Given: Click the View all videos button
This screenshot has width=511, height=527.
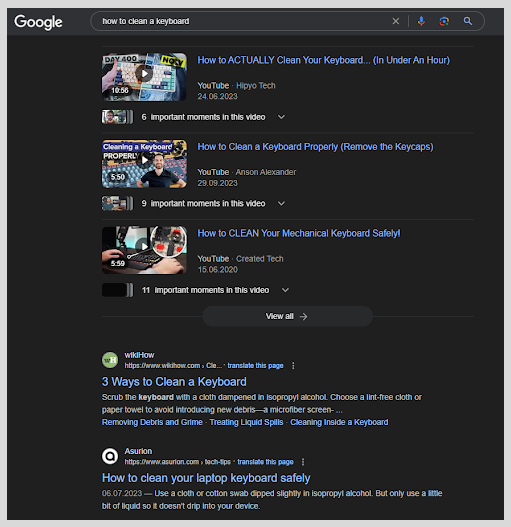Looking at the screenshot, I should pos(287,316).
